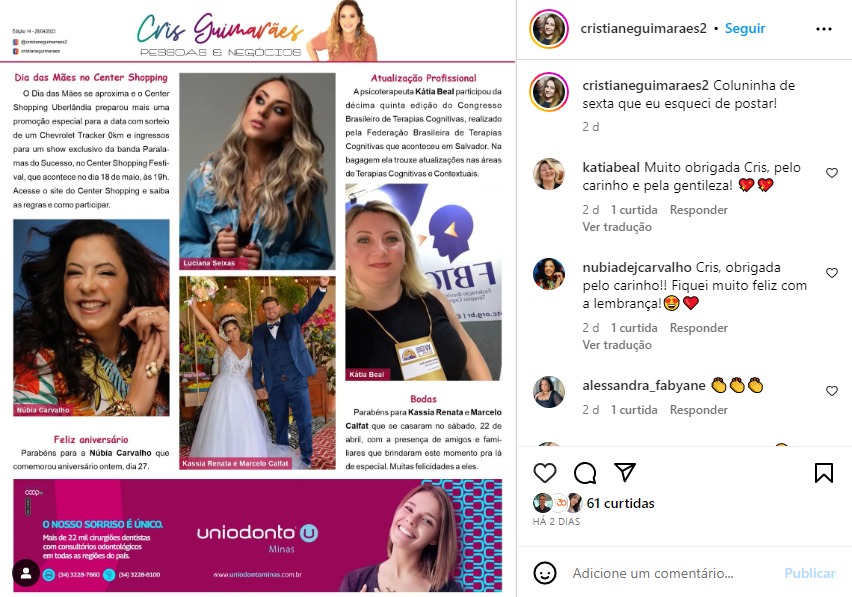Like the post with heart icon
Image resolution: width=852 pixels, height=597 pixels.
point(544,473)
